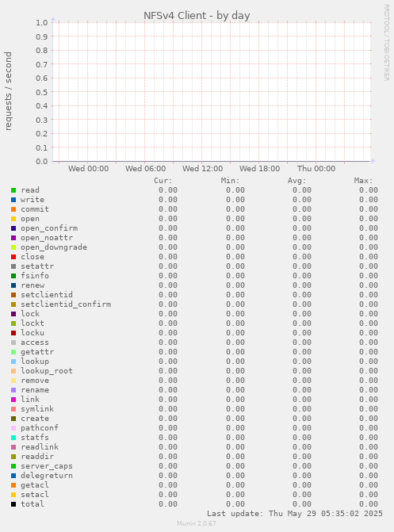This screenshot has height=532, width=394.
Task: Click the Wed 12:00 time axis label
Action: point(203,169)
